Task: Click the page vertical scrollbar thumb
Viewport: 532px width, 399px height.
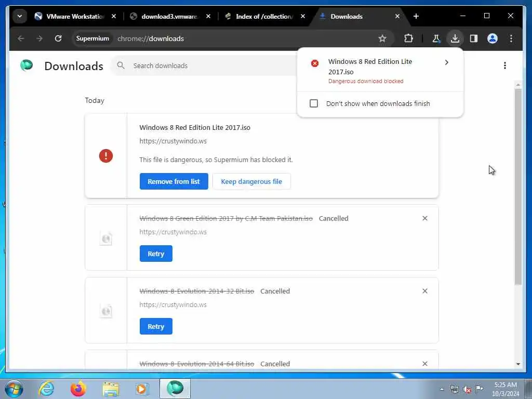Action: click(518, 187)
